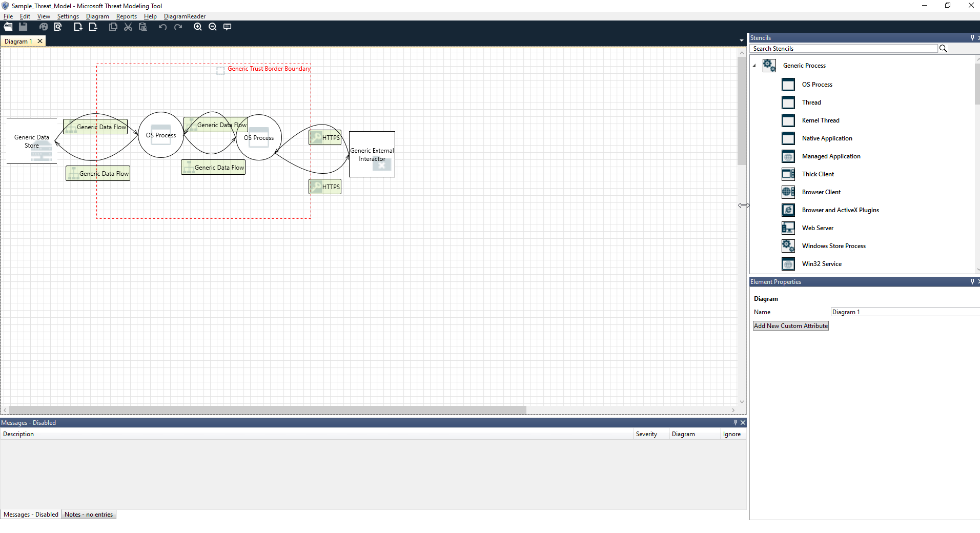Select the Win32 Service stencil icon
Screen dimensions: 980x533
coord(788,264)
